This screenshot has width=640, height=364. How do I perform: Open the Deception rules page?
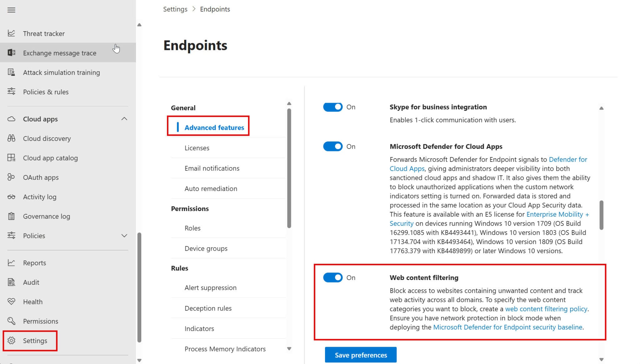(208, 308)
